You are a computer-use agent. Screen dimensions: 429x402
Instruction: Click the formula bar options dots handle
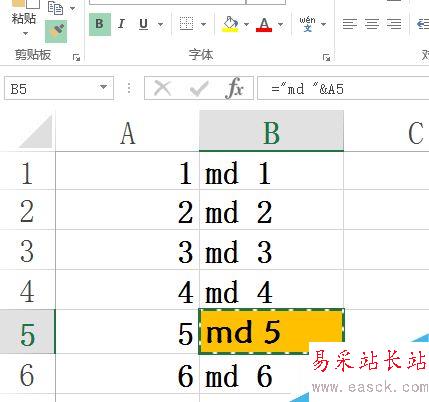point(129,88)
